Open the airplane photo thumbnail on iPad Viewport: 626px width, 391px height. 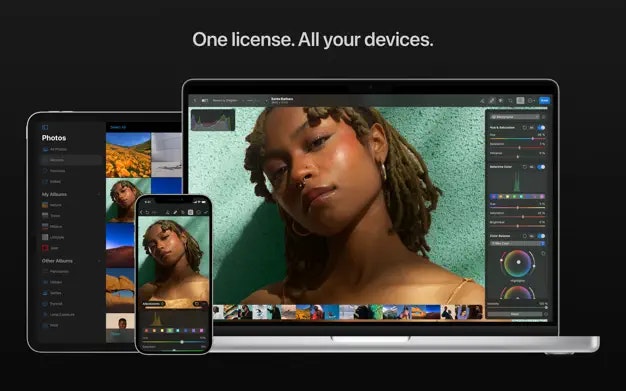[166, 155]
